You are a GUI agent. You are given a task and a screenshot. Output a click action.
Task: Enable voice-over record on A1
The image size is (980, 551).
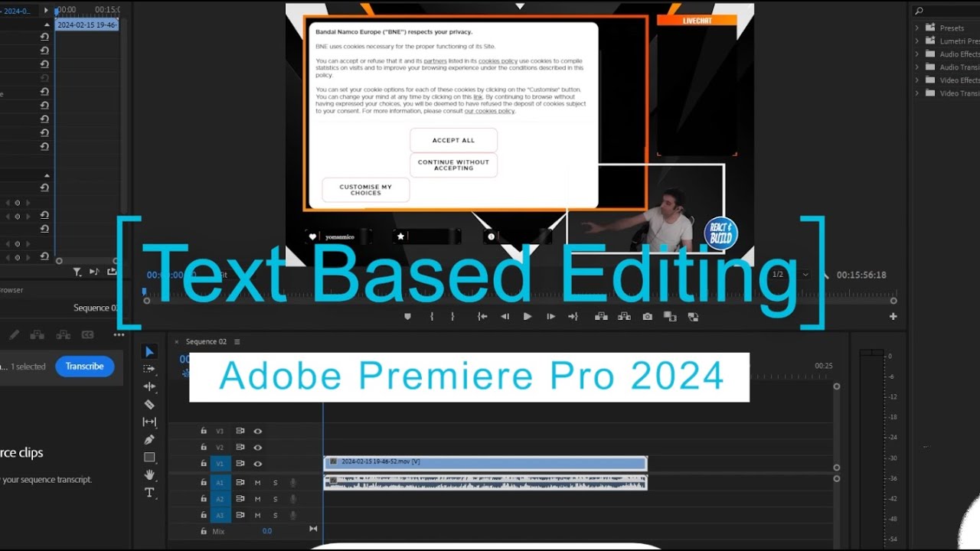point(292,483)
